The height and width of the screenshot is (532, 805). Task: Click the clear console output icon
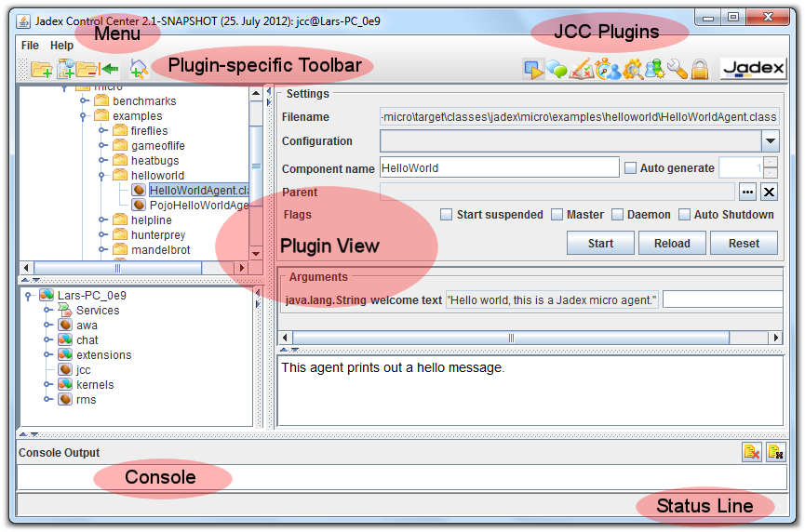coord(751,452)
